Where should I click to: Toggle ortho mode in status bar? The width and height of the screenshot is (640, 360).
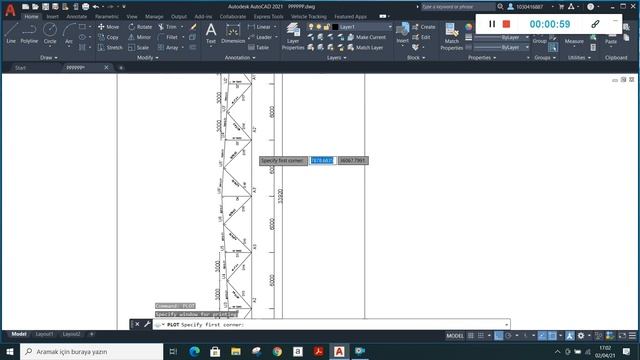point(499,336)
